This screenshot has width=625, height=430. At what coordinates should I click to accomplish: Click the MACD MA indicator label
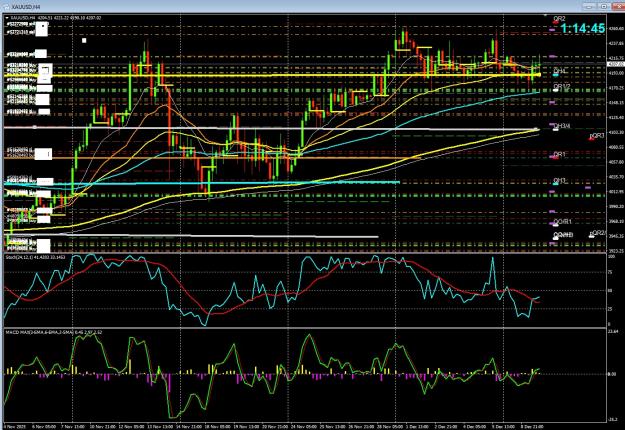54,332
